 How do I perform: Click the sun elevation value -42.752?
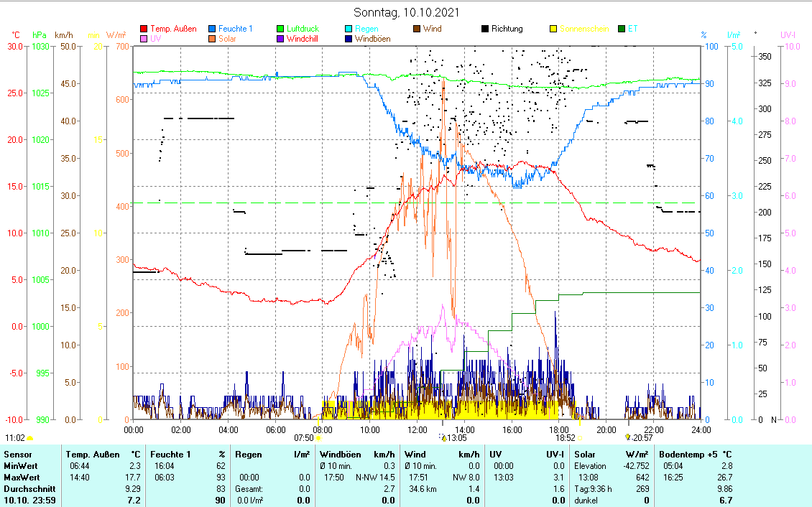637,466
